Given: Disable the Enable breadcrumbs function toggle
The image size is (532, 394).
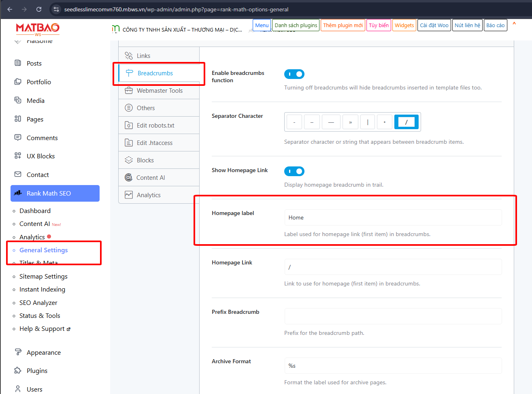Looking at the screenshot, I should [294, 74].
